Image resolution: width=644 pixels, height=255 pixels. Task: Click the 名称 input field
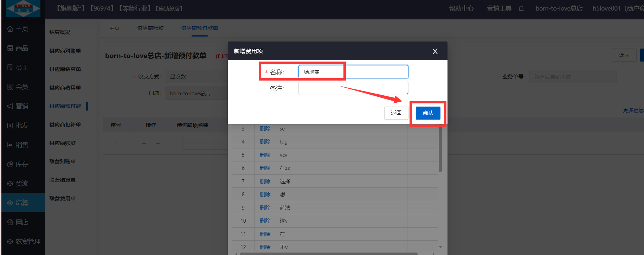[353, 72]
